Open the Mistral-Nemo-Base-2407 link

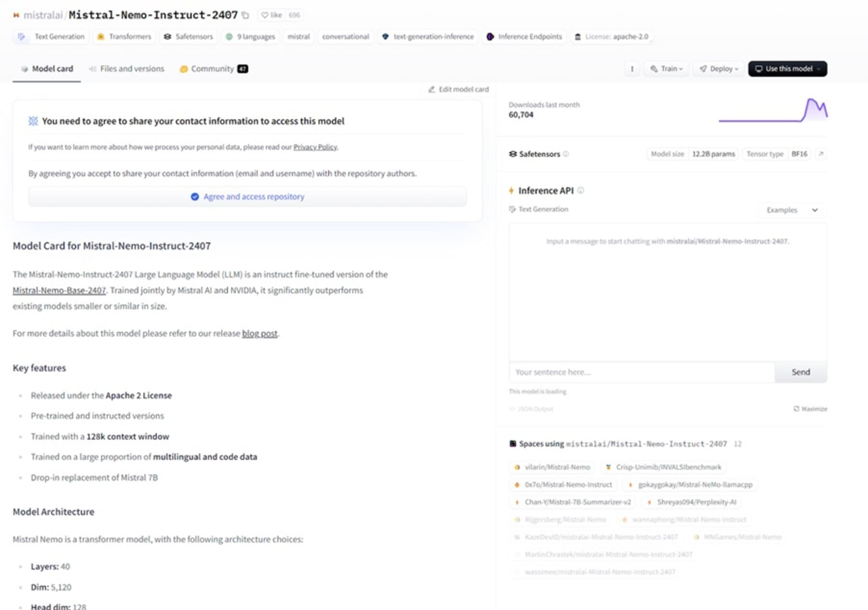pyautogui.click(x=59, y=291)
